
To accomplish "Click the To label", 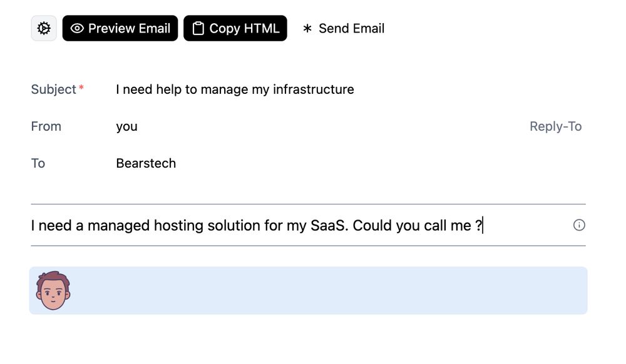I will [x=38, y=163].
